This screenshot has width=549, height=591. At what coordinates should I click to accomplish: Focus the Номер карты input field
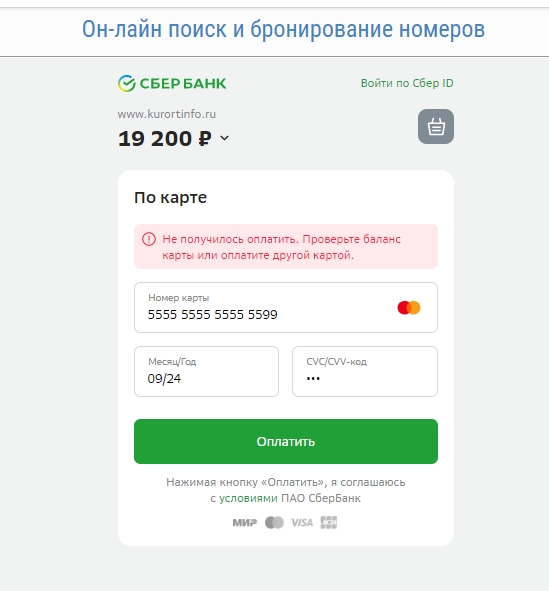286,308
